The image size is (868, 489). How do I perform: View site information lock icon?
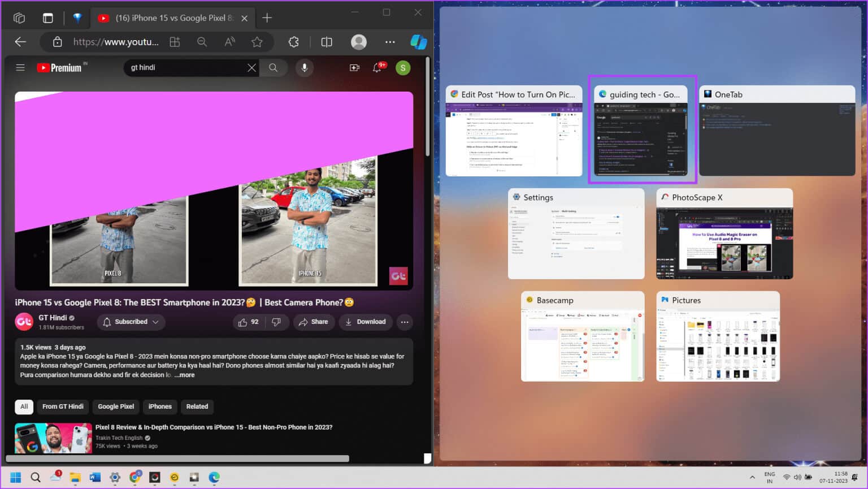click(57, 42)
